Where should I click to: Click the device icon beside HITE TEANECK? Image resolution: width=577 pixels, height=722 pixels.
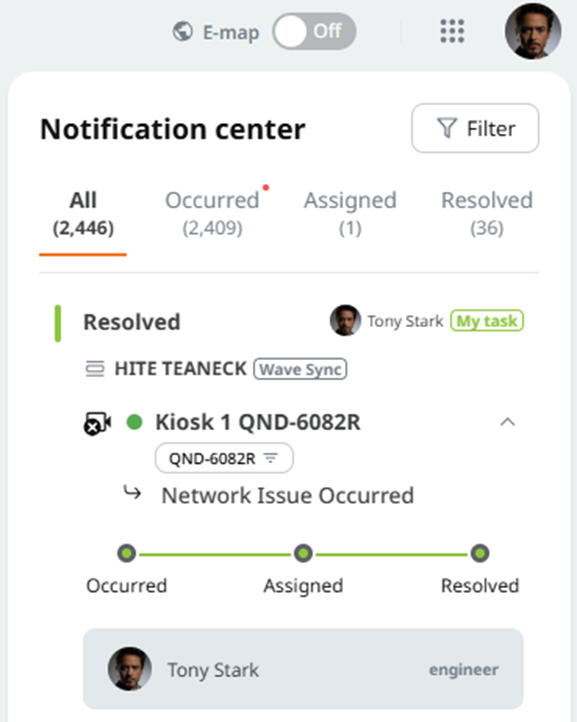pos(95,369)
